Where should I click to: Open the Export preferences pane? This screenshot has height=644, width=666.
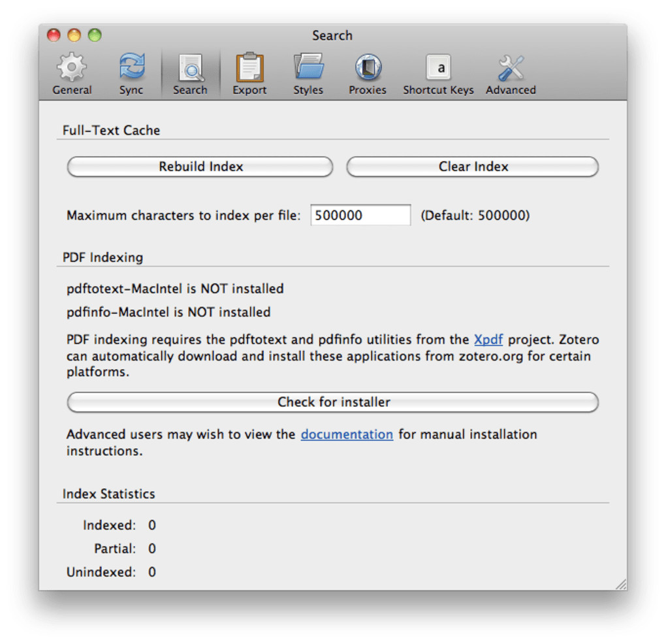tap(249, 74)
